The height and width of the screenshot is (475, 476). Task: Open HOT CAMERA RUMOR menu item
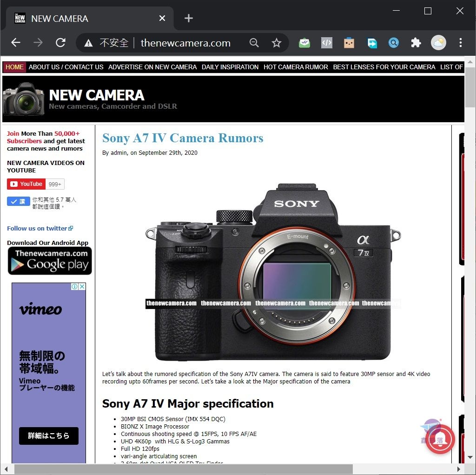[x=296, y=67]
